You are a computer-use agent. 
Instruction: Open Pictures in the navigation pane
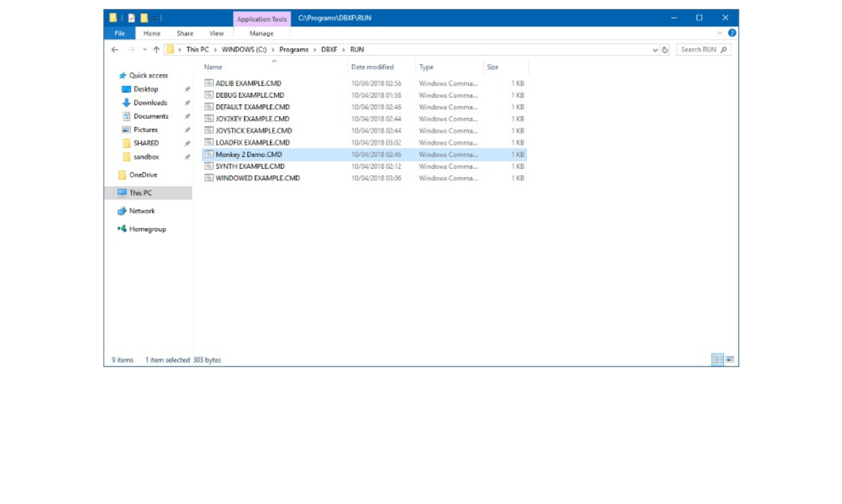pyautogui.click(x=145, y=130)
